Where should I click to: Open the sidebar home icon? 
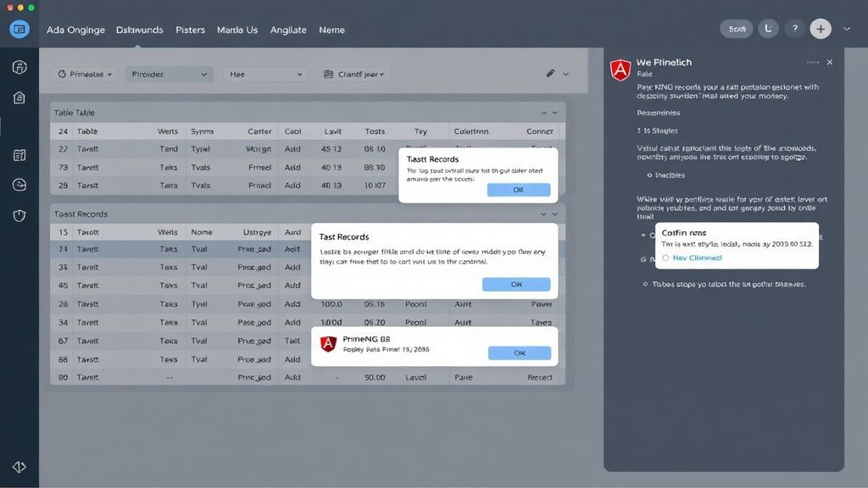point(19,97)
